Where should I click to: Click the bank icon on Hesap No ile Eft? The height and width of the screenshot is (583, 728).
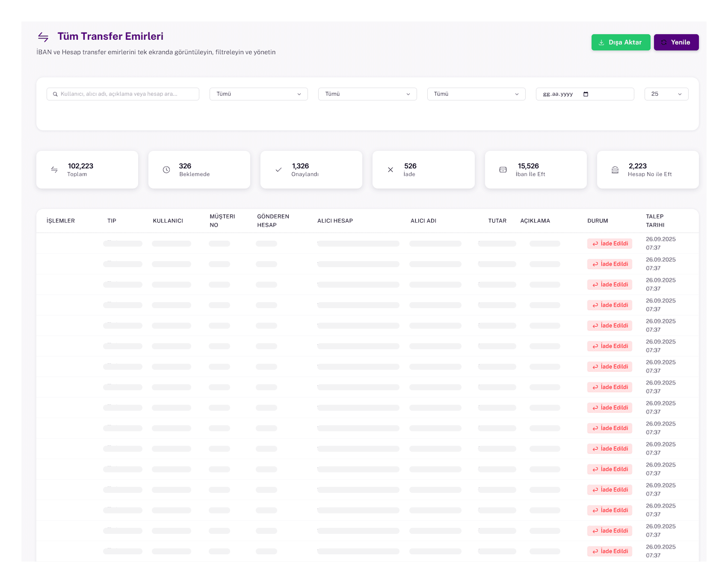click(x=615, y=170)
